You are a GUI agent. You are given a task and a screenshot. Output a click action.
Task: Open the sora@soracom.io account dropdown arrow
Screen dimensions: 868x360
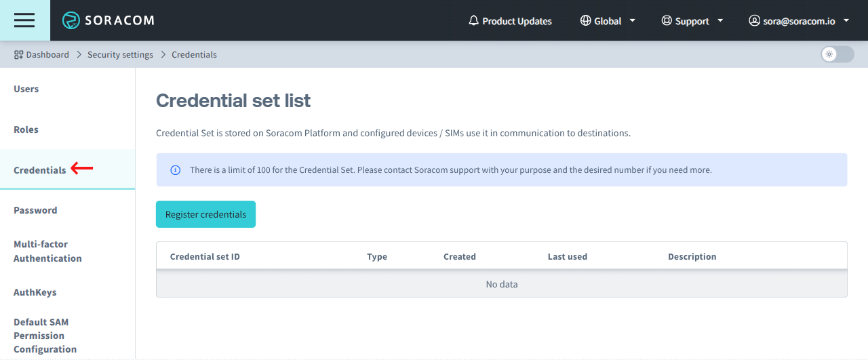point(846,21)
